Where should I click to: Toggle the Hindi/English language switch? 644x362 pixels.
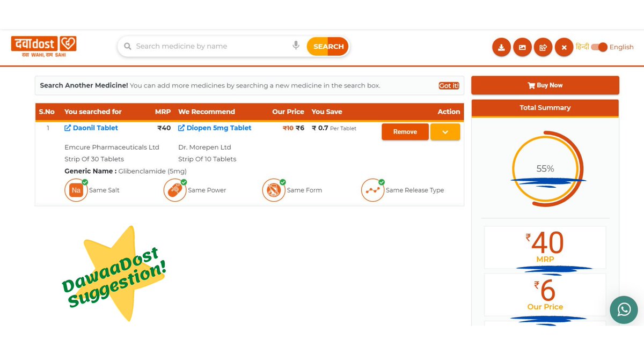coord(599,47)
